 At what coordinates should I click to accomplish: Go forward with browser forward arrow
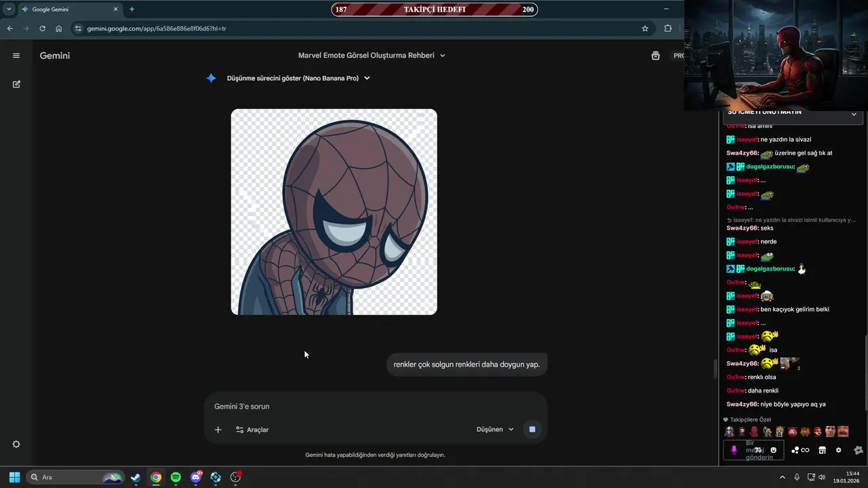pos(26,28)
